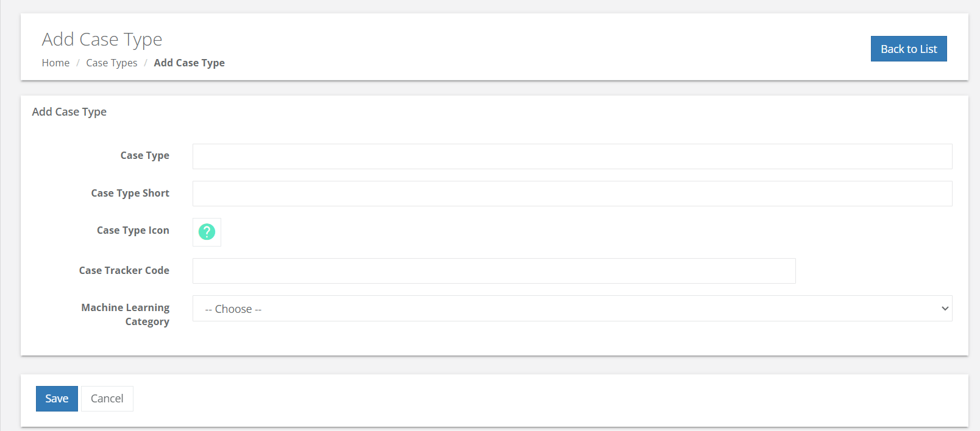Click the large Add Case Type page title
This screenshot has width=980, height=431.
102,40
